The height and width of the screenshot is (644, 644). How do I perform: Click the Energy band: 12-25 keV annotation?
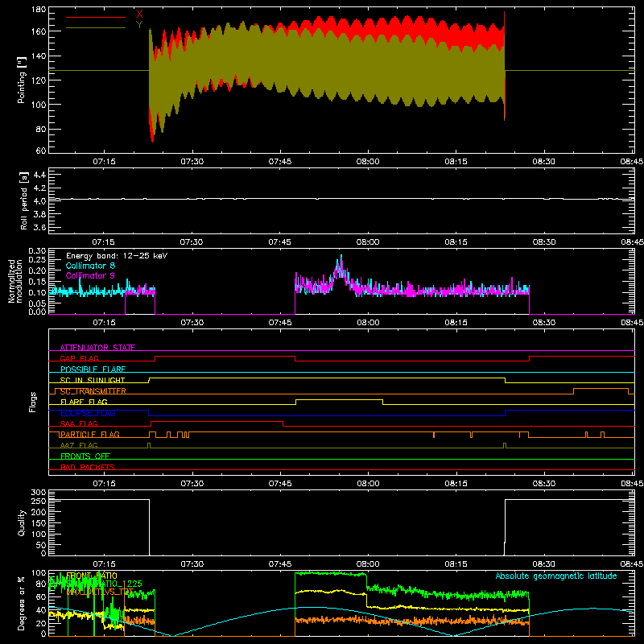(117, 256)
